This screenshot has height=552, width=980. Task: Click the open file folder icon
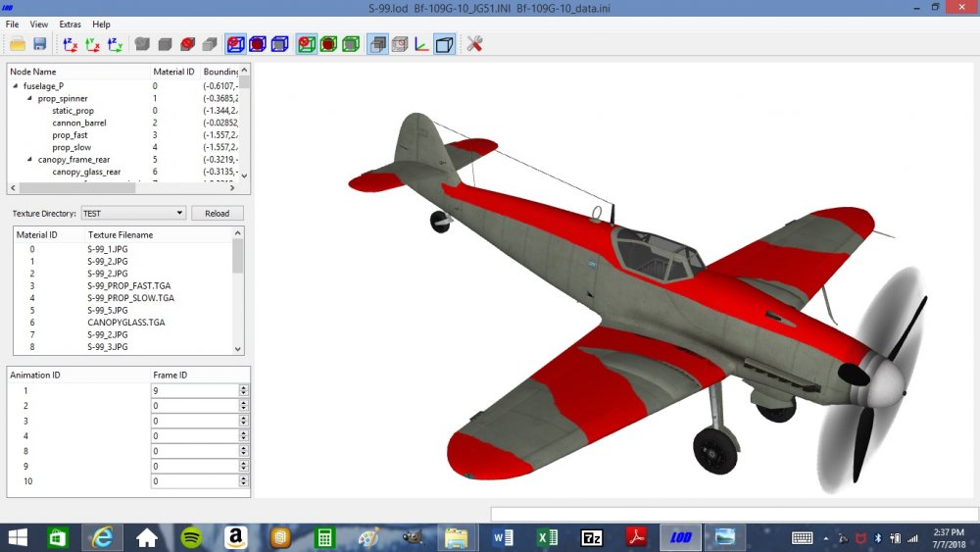[x=18, y=44]
